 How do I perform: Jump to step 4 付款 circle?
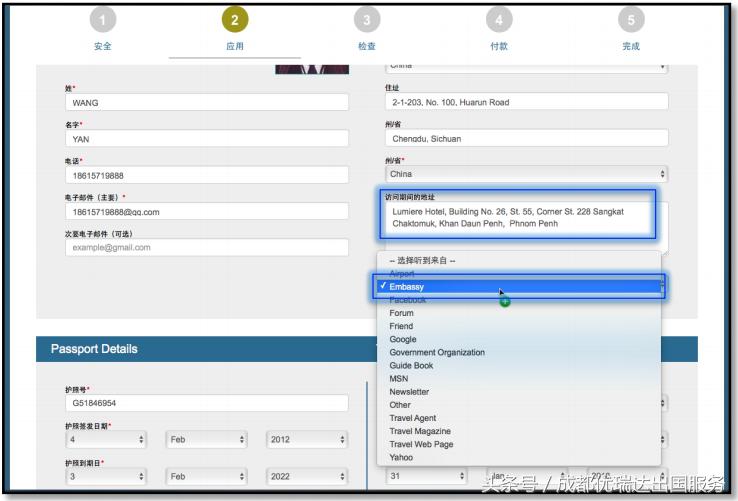tap(499, 20)
